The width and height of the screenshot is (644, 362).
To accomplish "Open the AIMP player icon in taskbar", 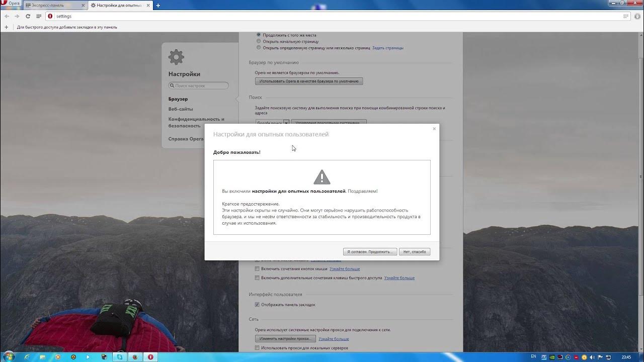I will [x=73, y=357].
